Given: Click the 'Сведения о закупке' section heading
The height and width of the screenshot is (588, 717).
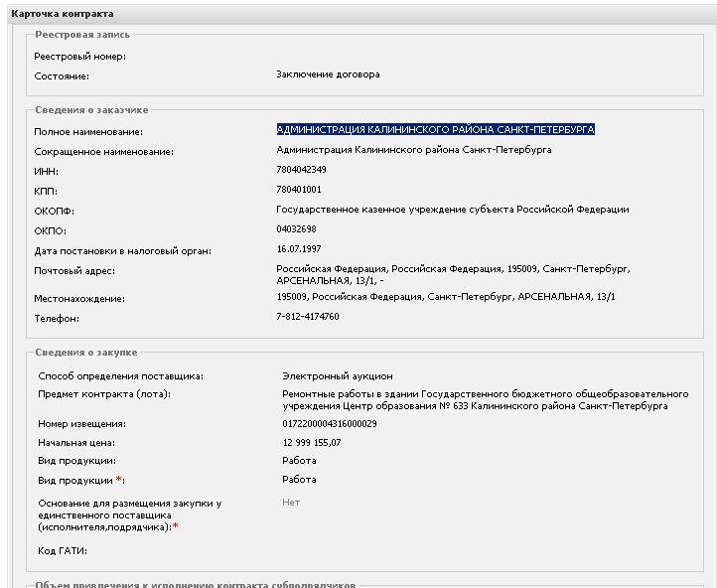Looking at the screenshot, I should coord(86,353).
